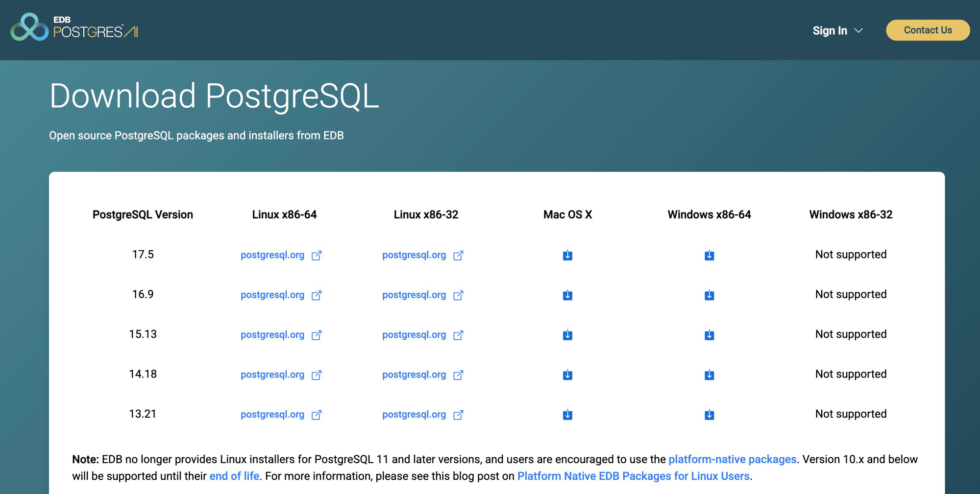The image size is (980, 494).
Task: Select version number 16.9 cell
Action: (143, 294)
